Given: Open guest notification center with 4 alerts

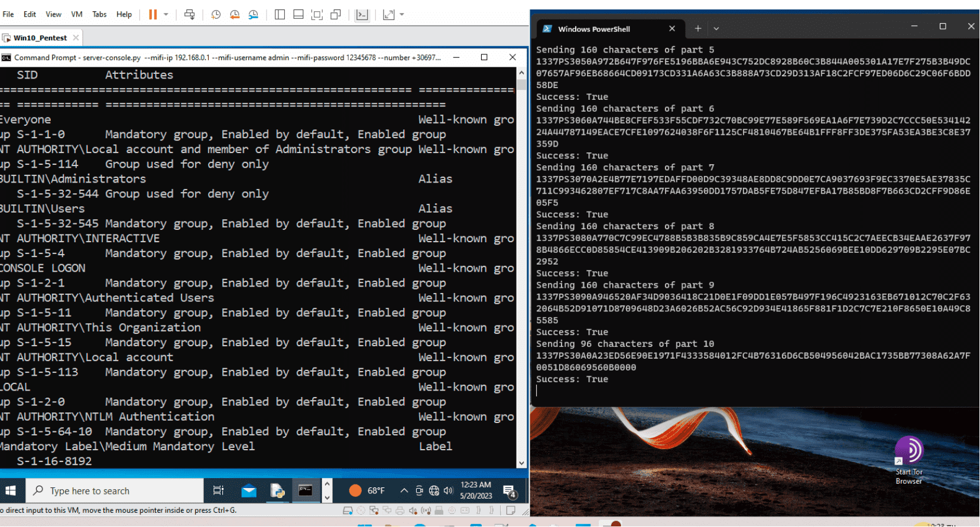Looking at the screenshot, I should (510, 491).
